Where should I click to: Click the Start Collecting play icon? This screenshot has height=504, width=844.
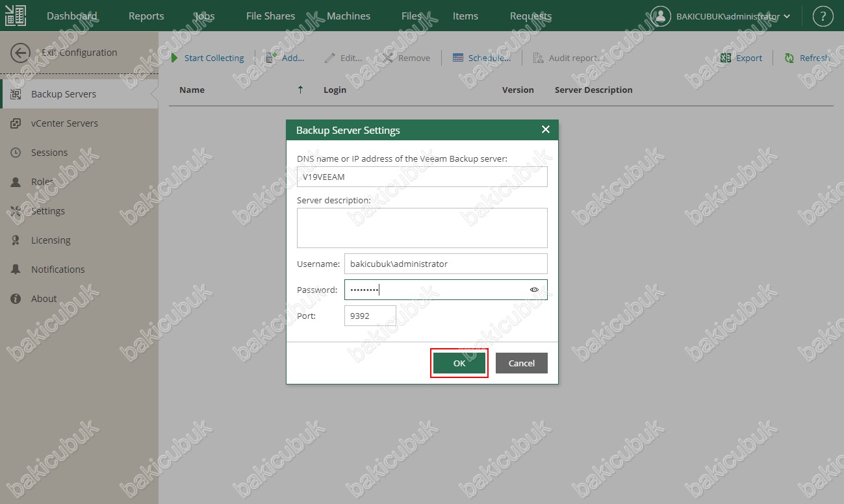174,58
